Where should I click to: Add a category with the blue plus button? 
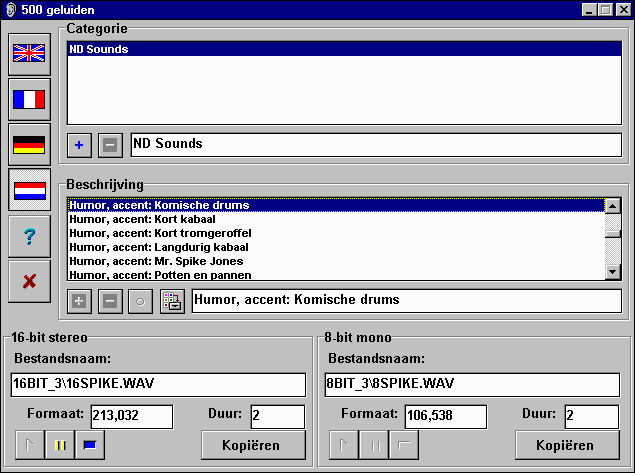(x=80, y=145)
